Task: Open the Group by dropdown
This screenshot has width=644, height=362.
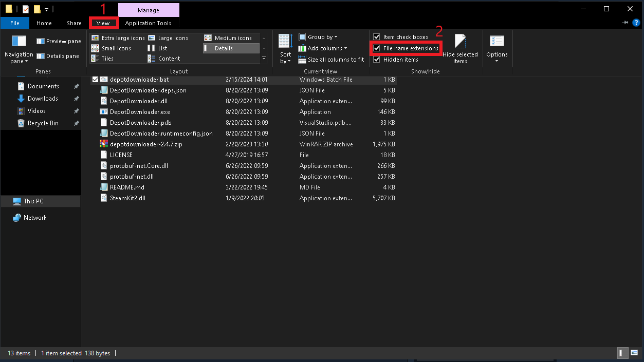Action: [318, 37]
